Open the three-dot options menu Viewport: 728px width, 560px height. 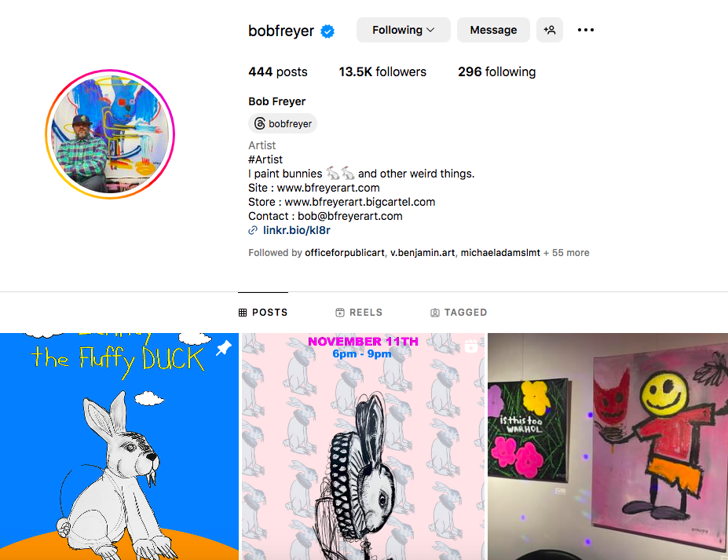(586, 30)
